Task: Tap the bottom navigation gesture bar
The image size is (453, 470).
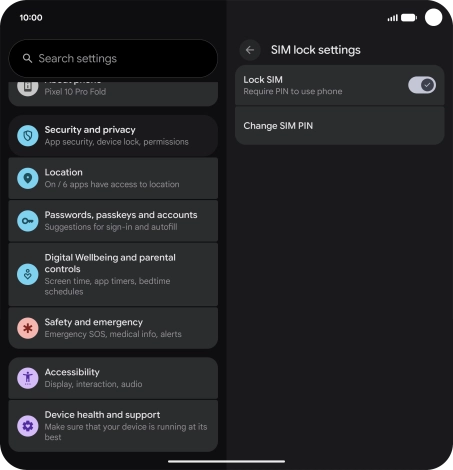Action: (x=227, y=462)
